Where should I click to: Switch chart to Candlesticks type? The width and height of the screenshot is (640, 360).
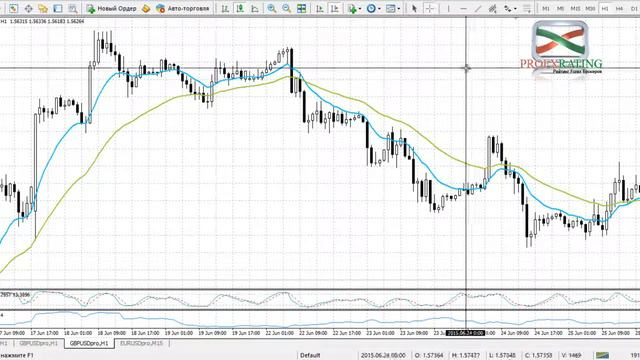pos(240,8)
